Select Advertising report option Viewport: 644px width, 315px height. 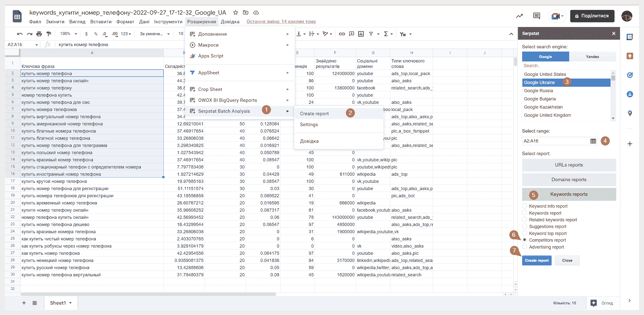525,247
